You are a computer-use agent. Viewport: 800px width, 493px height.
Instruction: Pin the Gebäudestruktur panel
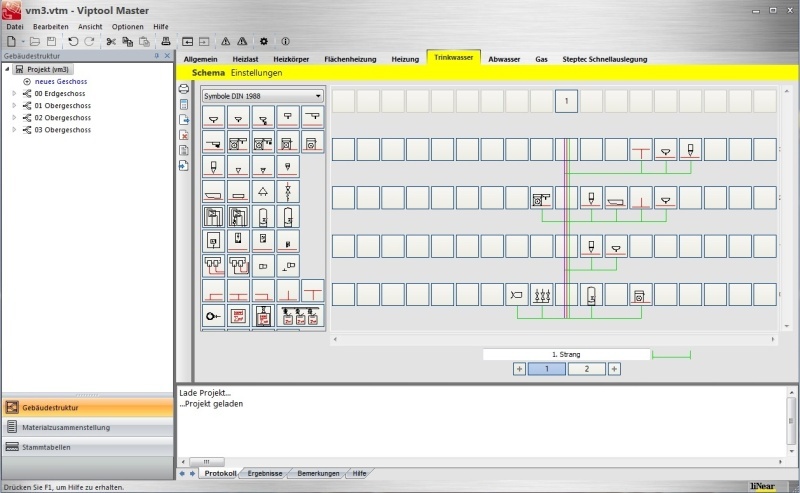pos(157,56)
